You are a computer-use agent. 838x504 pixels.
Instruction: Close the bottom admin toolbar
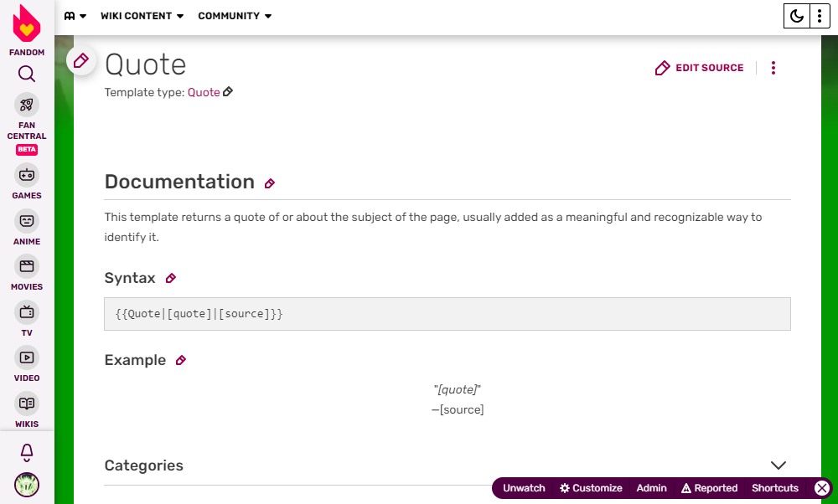click(x=822, y=488)
